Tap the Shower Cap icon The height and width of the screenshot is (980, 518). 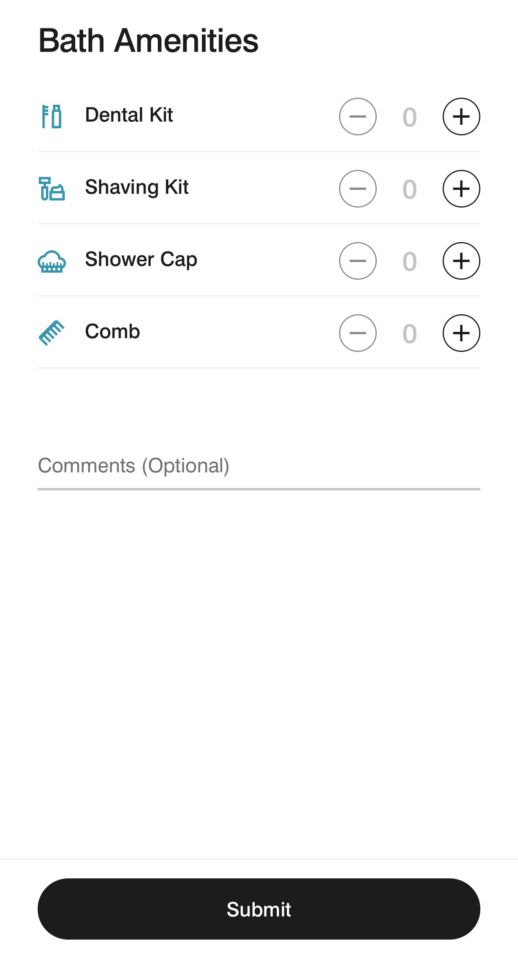coord(52,261)
